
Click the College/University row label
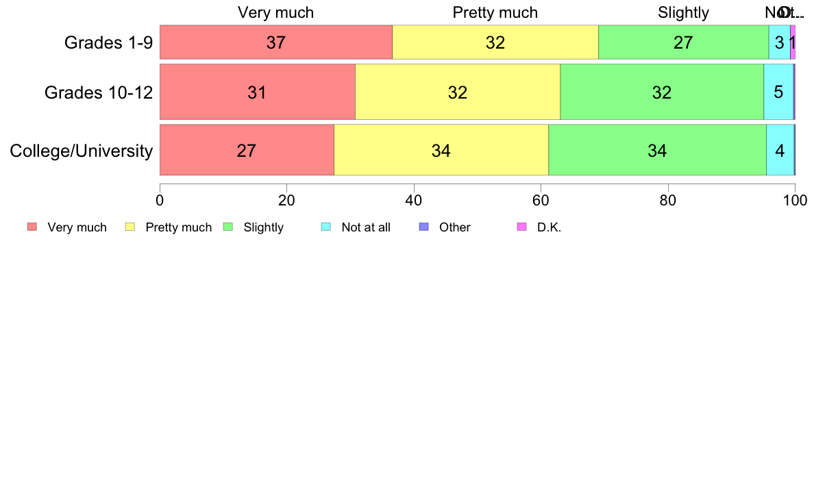82,151
